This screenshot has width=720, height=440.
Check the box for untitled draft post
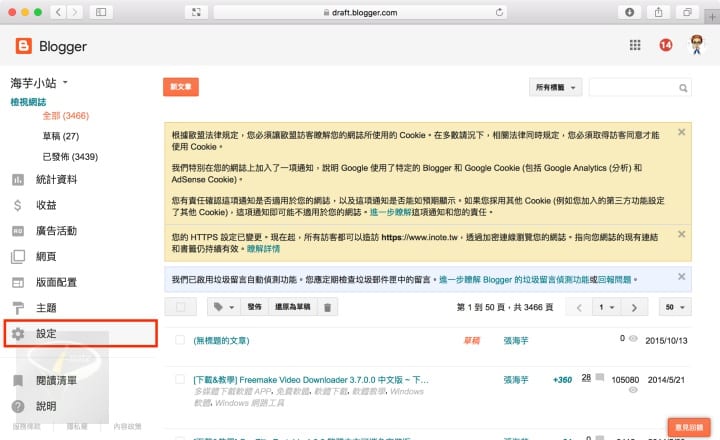pyautogui.click(x=180, y=340)
